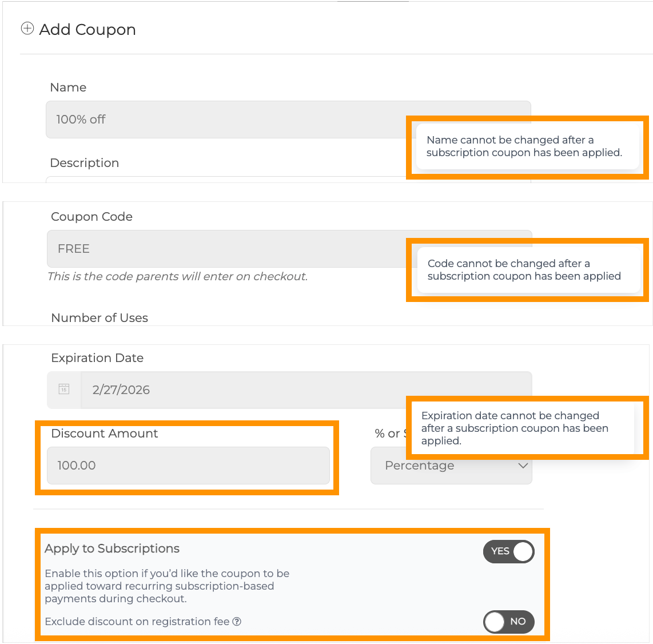Click the Number of Uses label
Viewport: 653px width, 644px height.
[99, 318]
